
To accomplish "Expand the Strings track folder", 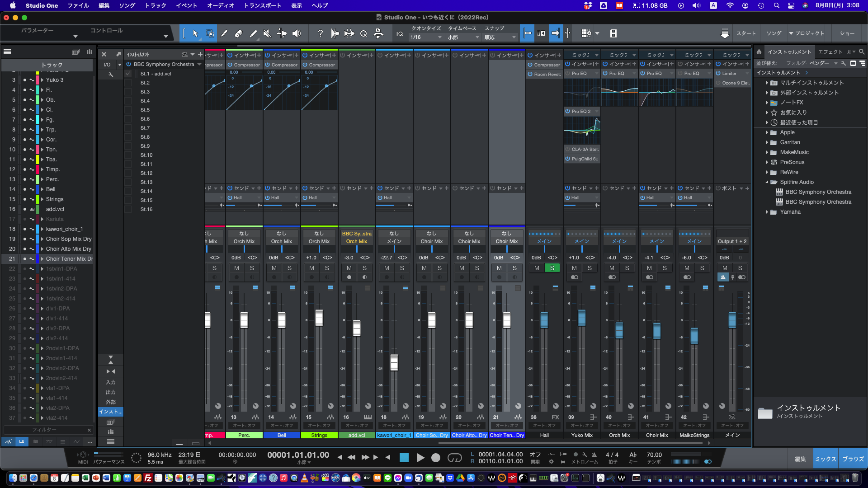I will (x=42, y=199).
